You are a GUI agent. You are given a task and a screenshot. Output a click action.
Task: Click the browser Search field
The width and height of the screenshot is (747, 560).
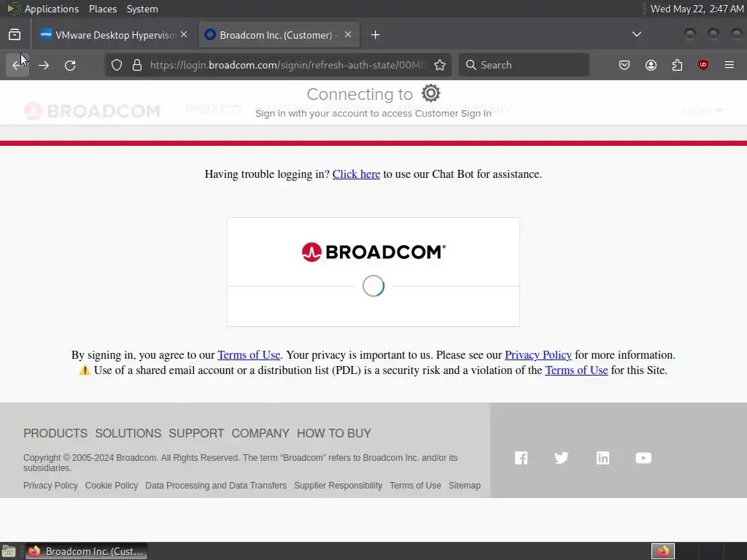point(524,65)
